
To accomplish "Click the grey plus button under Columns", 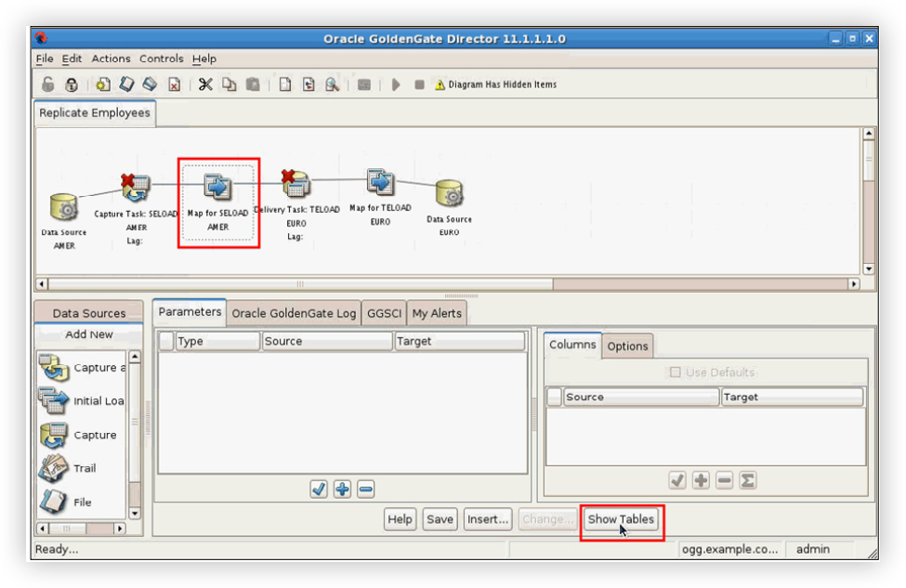I will point(701,480).
